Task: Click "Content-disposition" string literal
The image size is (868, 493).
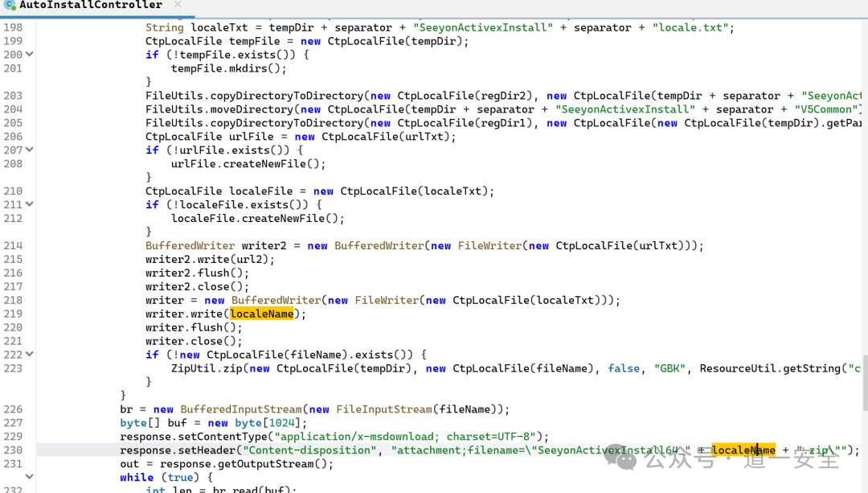Action: coord(310,450)
